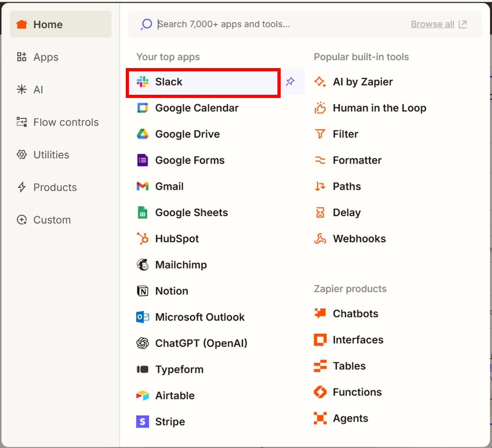Open Flow controls in sidebar
Image resolution: width=492 pixels, height=448 pixels.
(x=66, y=122)
